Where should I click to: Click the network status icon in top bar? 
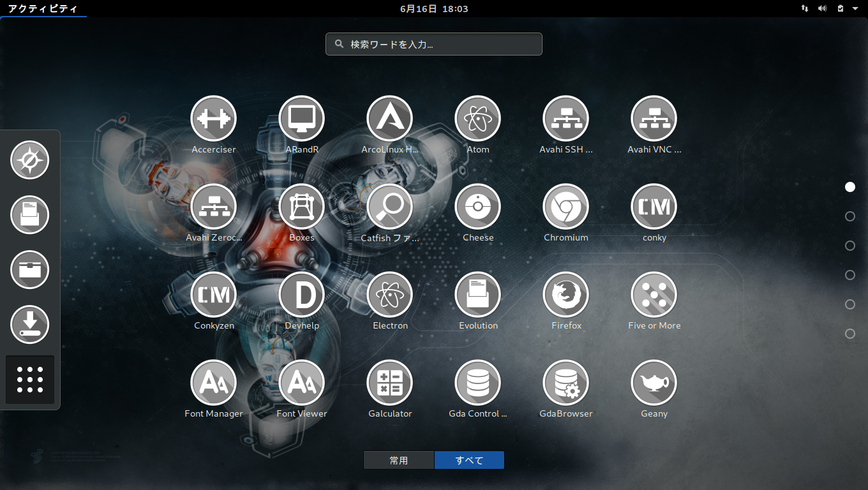(x=805, y=8)
